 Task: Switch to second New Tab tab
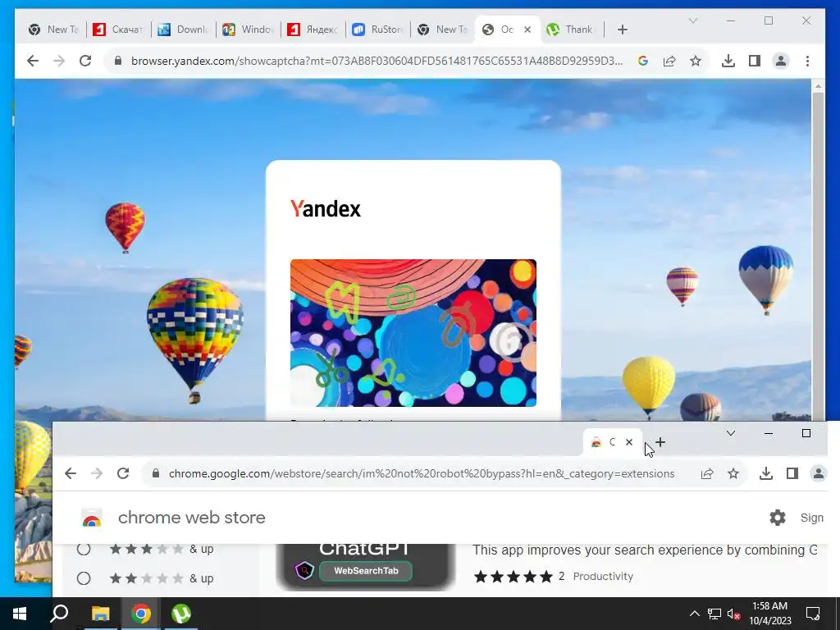[442, 30]
